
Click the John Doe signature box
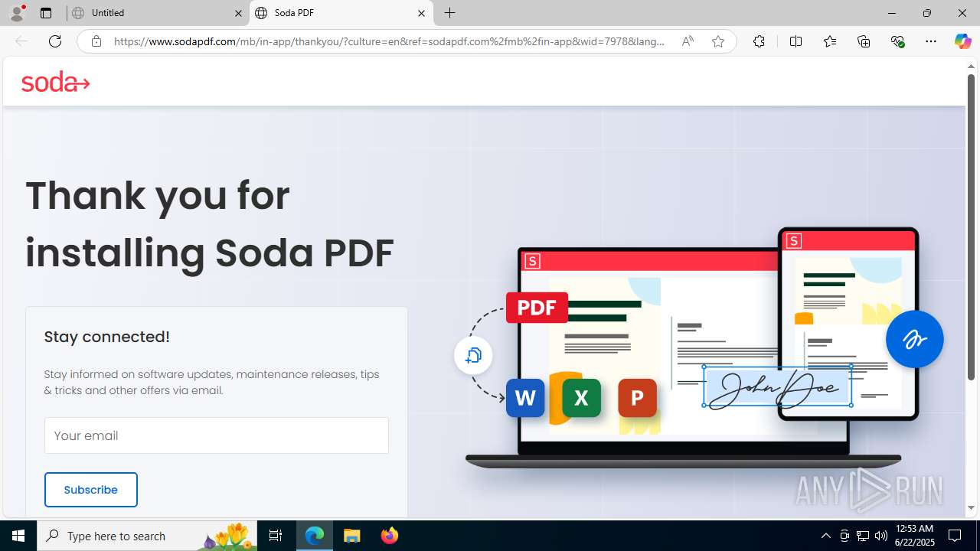(x=777, y=386)
